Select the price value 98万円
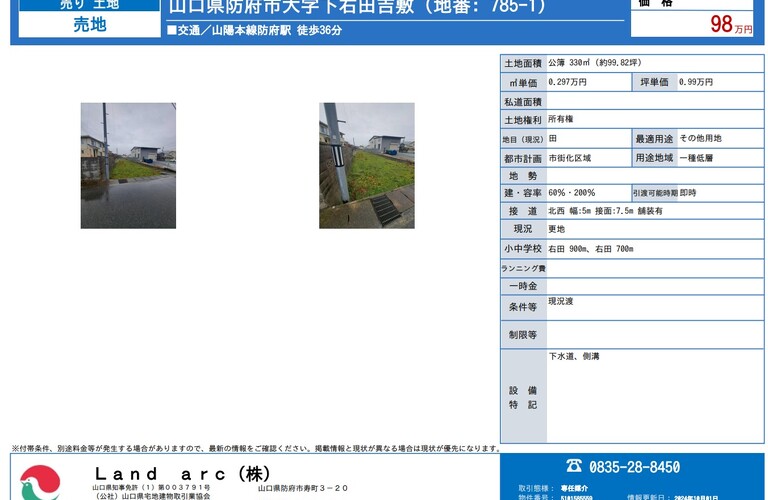Image resolution: width=768 pixels, height=500 pixels. click(731, 24)
